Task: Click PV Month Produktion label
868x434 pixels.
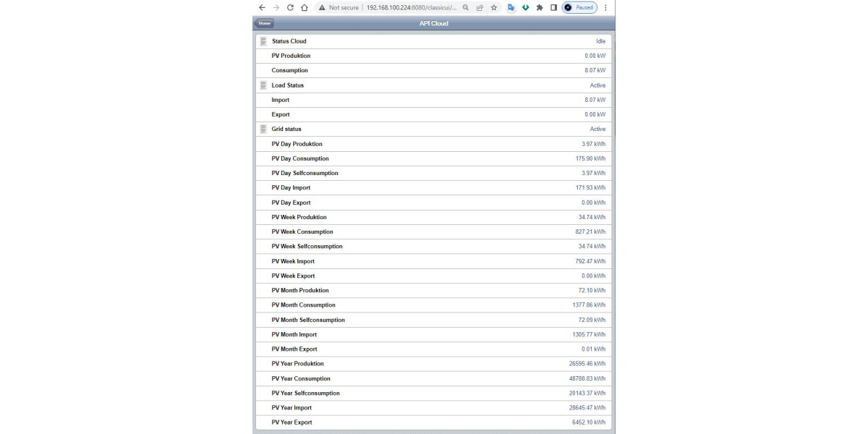Action: point(300,290)
